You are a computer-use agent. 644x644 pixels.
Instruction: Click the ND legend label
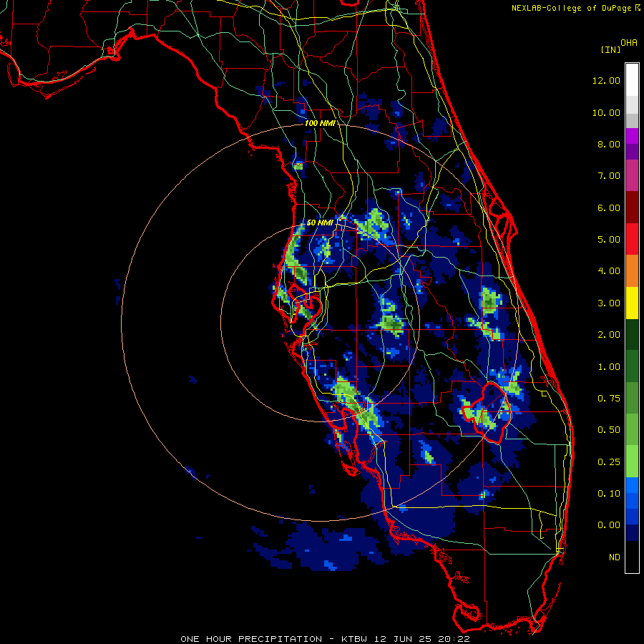(x=615, y=557)
